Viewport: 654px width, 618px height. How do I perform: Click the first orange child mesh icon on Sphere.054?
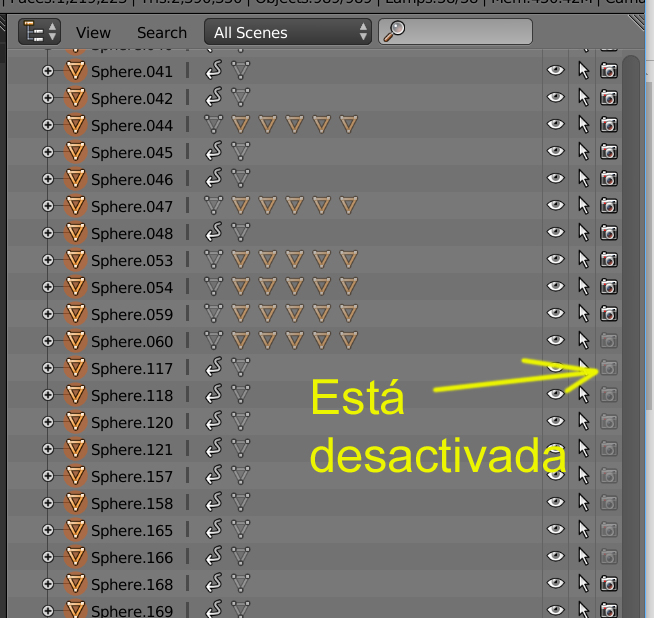tap(241, 286)
